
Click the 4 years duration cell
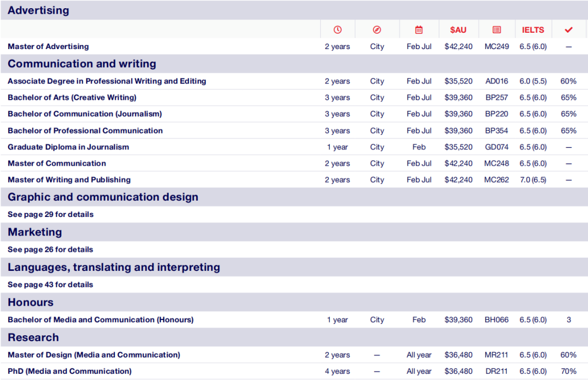click(x=338, y=371)
